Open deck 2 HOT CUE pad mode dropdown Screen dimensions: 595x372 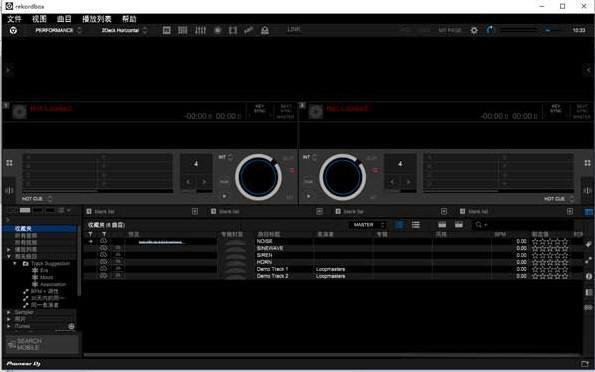559,199
